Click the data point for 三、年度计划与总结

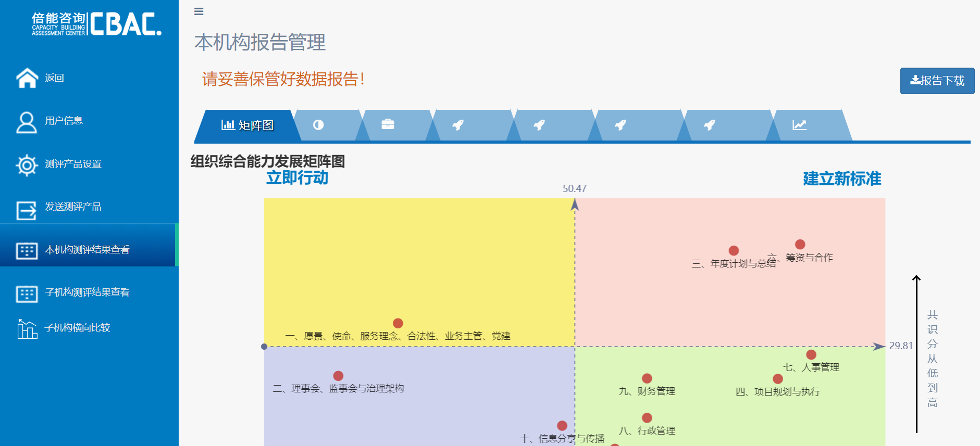click(734, 251)
